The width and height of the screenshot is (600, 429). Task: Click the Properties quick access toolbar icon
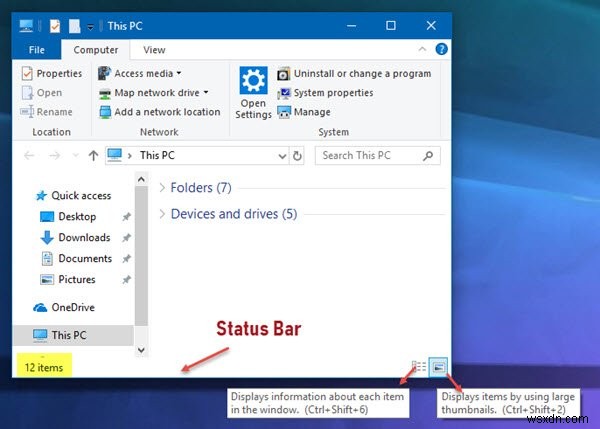[x=55, y=26]
